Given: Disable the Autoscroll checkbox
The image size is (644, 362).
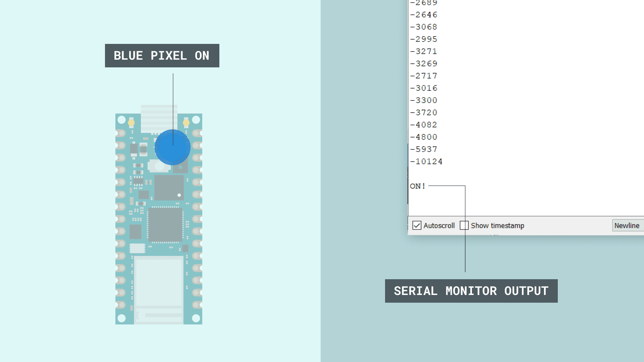Looking at the screenshot, I should [x=417, y=226].
